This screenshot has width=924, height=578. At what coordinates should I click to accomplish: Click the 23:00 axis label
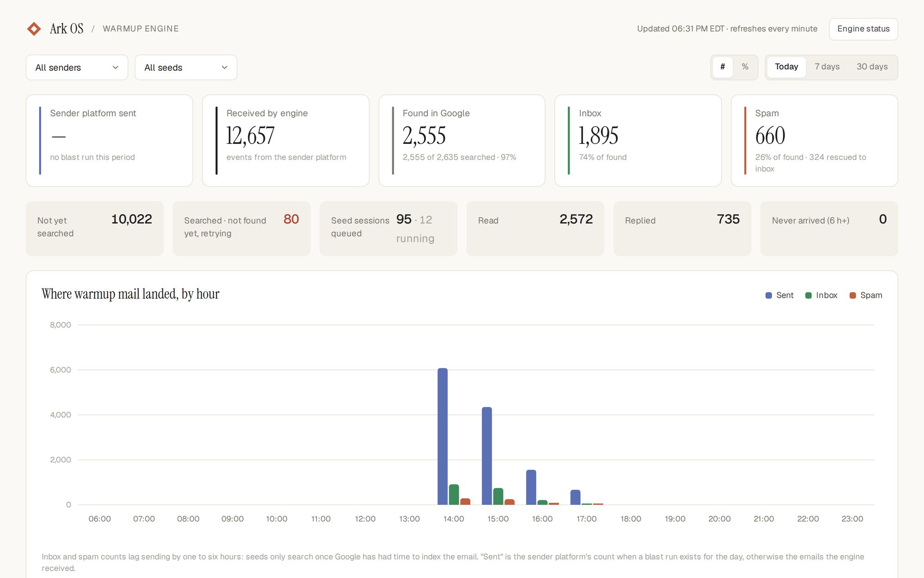[852, 519]
